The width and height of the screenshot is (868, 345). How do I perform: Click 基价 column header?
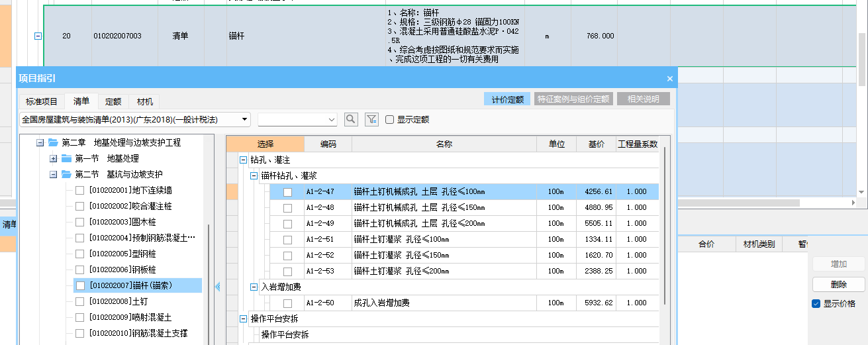click(x=596, y=144)
